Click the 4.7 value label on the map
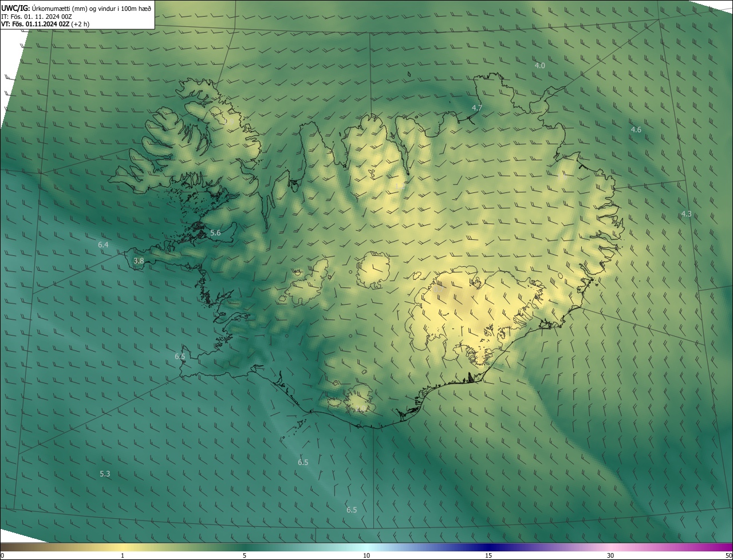733x560 pixels. (x=477, y=108)
